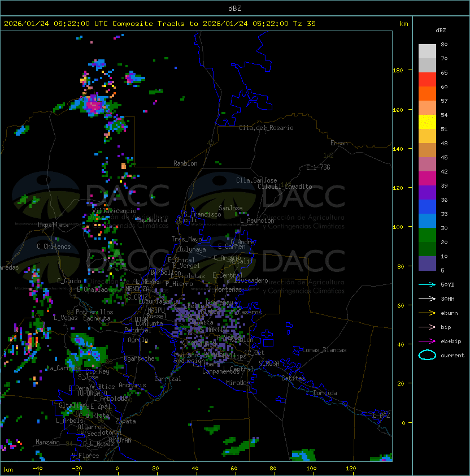Click the 'Clla.del_Rosario' map label
Image resolution: width=470 pixels, height=476 pixels.
[266, 128]
